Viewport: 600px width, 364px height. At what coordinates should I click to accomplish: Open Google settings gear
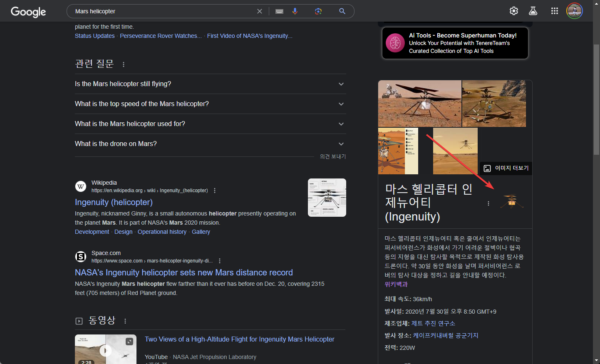tap(514, 11)
